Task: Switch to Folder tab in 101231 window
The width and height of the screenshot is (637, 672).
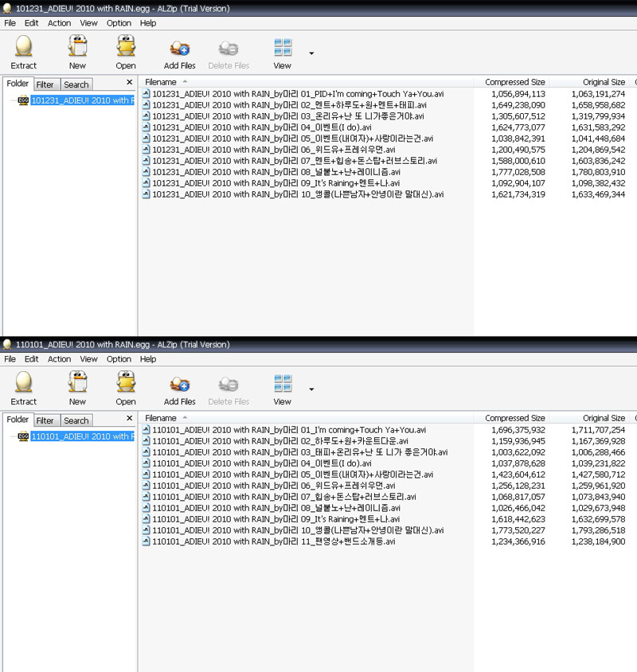Action: 18,84
